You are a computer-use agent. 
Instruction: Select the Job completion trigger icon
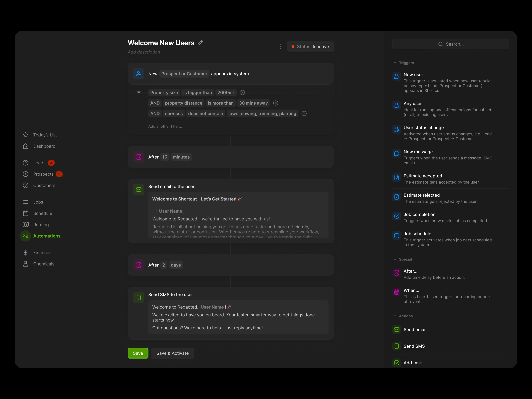pyautogui.click(x=397, y=216)
